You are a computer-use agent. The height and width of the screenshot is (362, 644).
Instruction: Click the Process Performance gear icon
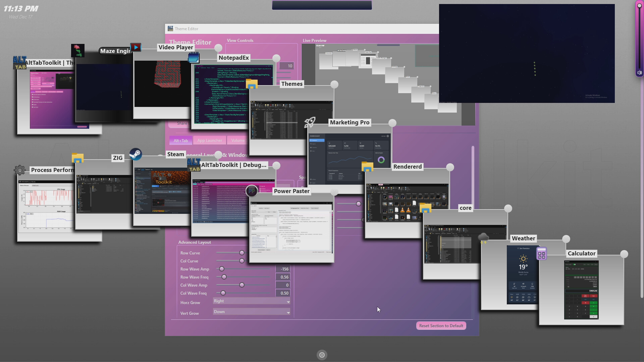pos(20,170)
